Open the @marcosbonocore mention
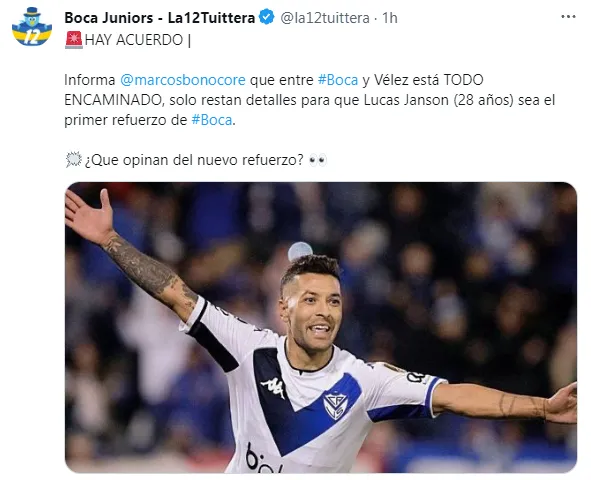The height and width of the screenshot is (480, 591). 183,80
